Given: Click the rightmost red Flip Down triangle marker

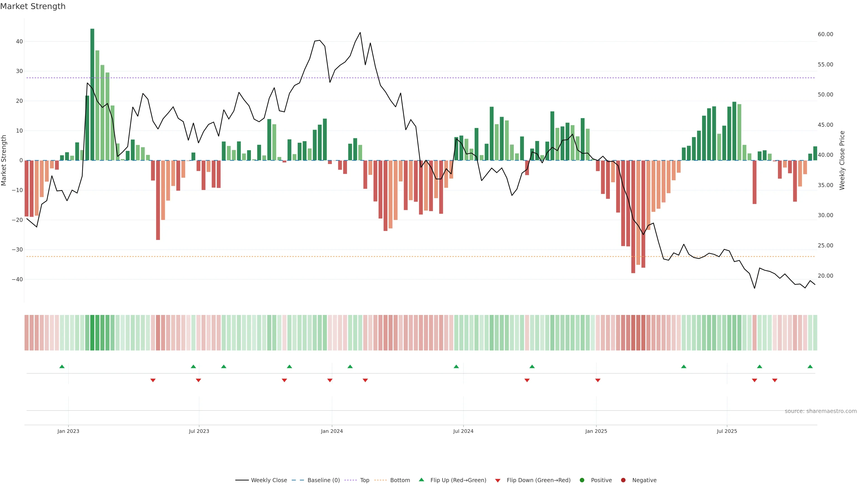Looking at the screenshot, I should pyautogui.click(x=775, y=380).
